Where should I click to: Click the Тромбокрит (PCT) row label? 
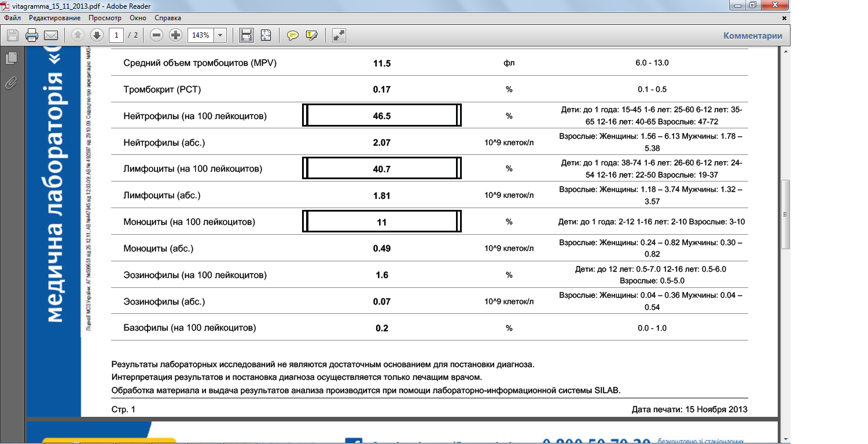pyautogui.click(x=162, y=90)
